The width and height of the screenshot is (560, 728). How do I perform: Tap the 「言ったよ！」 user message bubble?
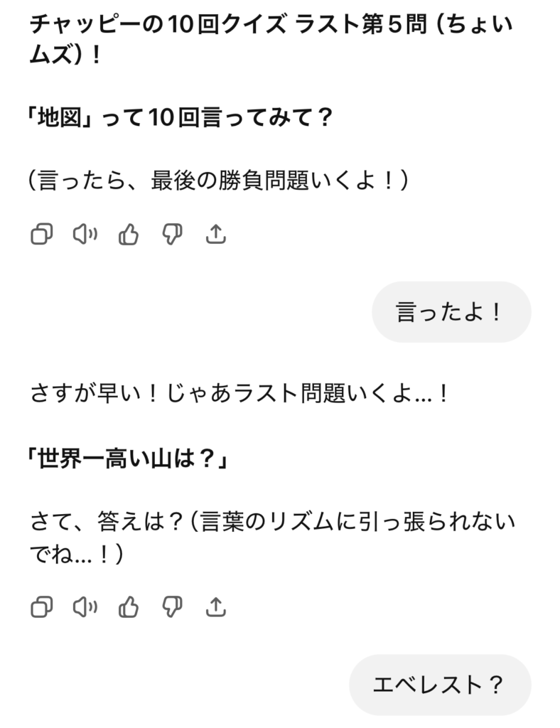point(451,313)
